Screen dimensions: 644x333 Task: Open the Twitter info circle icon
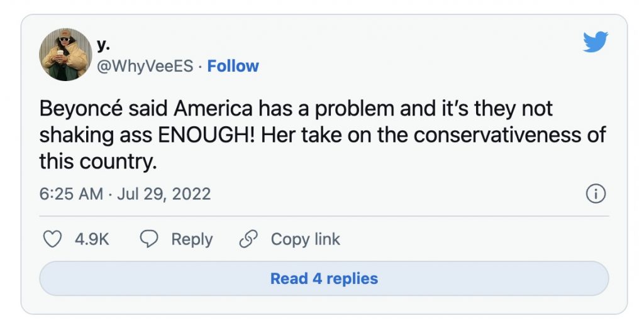[x=595, y=194]
